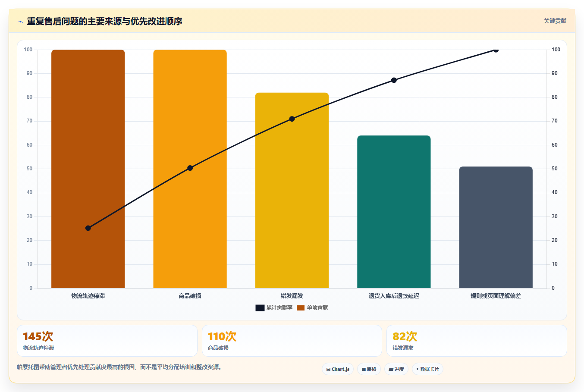Click the 110次 value text
This screenshot has width=584, height=392.
[222, 336]
